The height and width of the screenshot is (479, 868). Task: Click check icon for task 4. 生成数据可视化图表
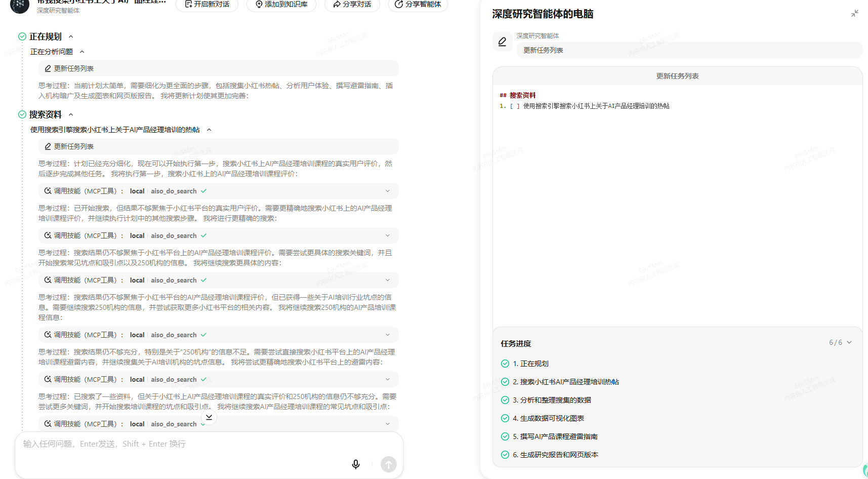tap(505, 418)
